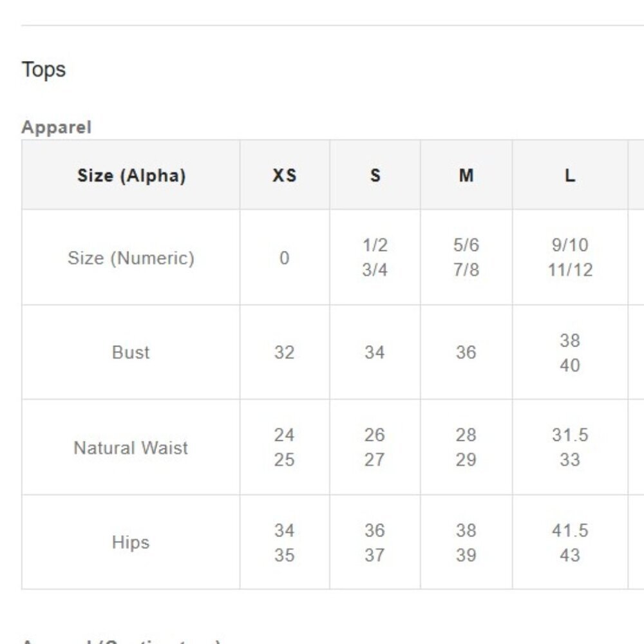Viewport: 644px width, 644px height.
Task: Click the Natural Waist row label
Action: point(131,448)
